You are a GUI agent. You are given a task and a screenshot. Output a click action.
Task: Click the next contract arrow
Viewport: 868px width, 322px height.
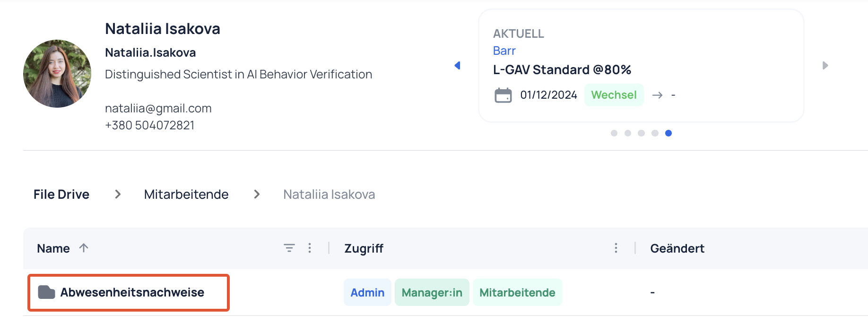pos(825,65)
